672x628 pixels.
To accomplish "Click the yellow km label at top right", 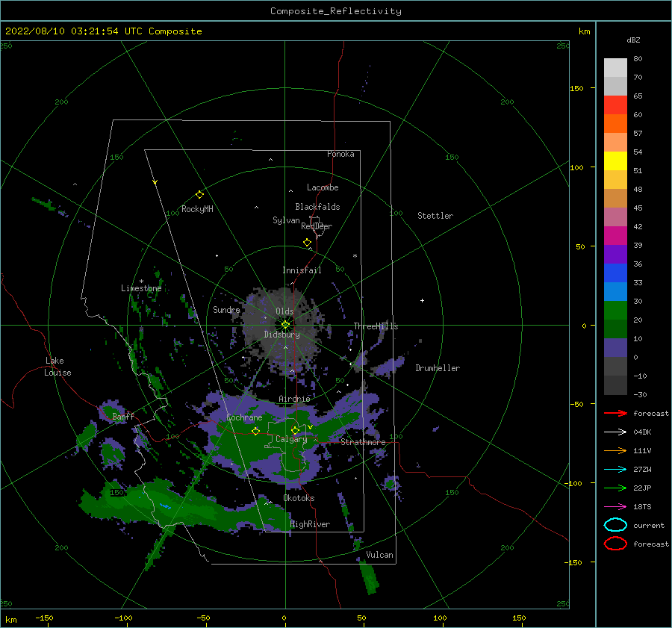I will pyautogui.click(x=584, y=31).
